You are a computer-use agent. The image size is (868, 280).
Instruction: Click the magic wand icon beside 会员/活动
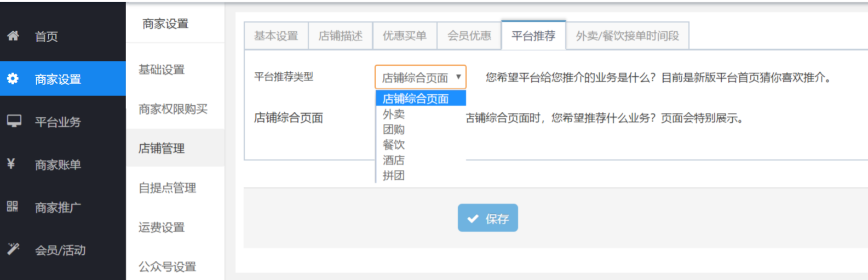point(13,249)
